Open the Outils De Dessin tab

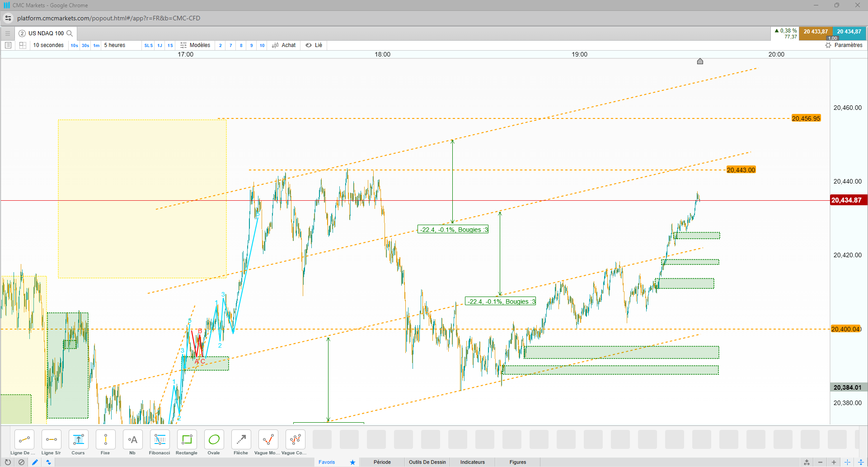tap(427, 462)
